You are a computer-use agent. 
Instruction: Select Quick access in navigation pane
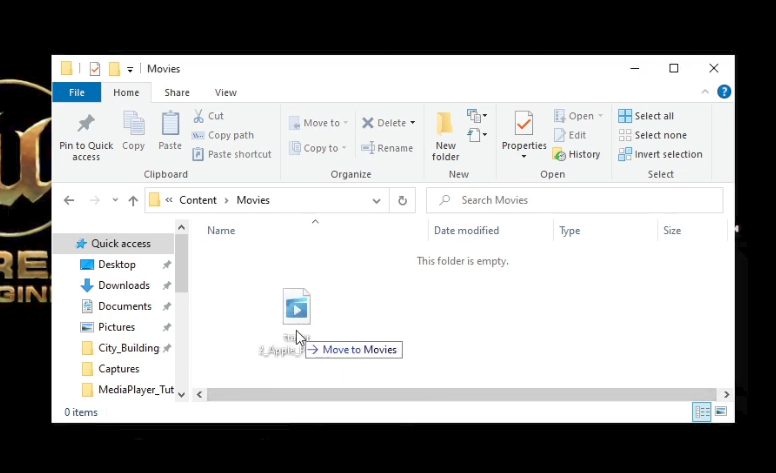point(113,243)
